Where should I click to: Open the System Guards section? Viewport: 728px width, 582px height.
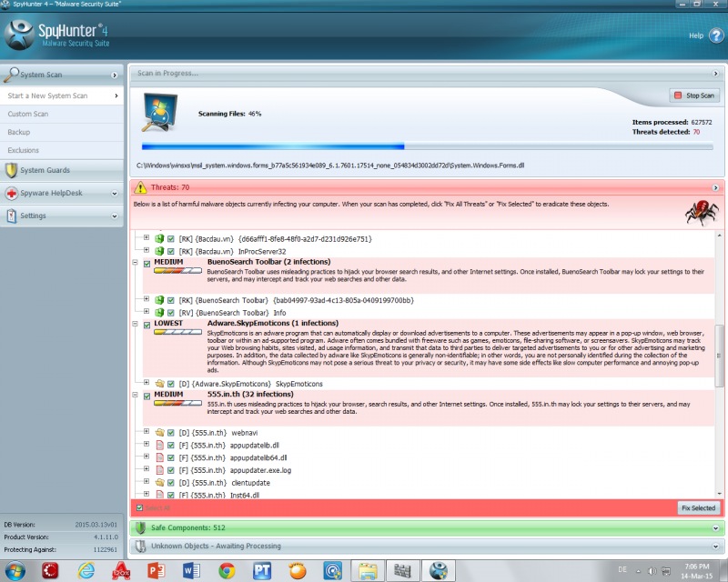point(62,170)
